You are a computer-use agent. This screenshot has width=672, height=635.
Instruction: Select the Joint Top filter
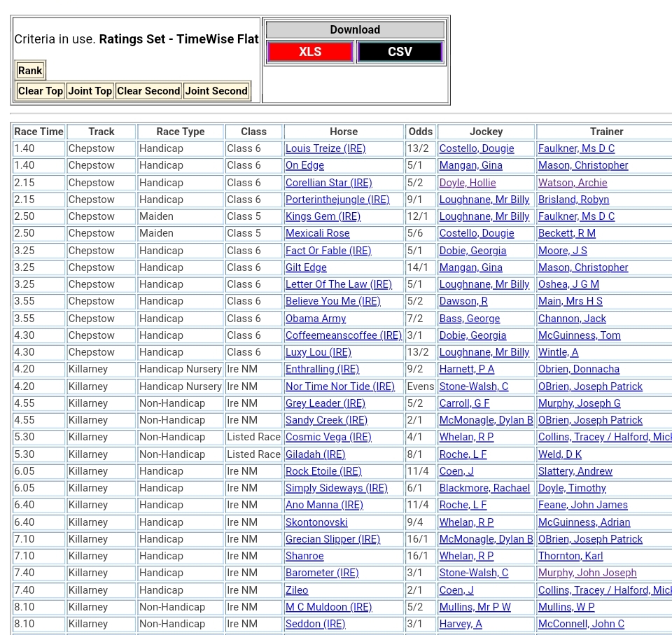click(x=90, y=91)
